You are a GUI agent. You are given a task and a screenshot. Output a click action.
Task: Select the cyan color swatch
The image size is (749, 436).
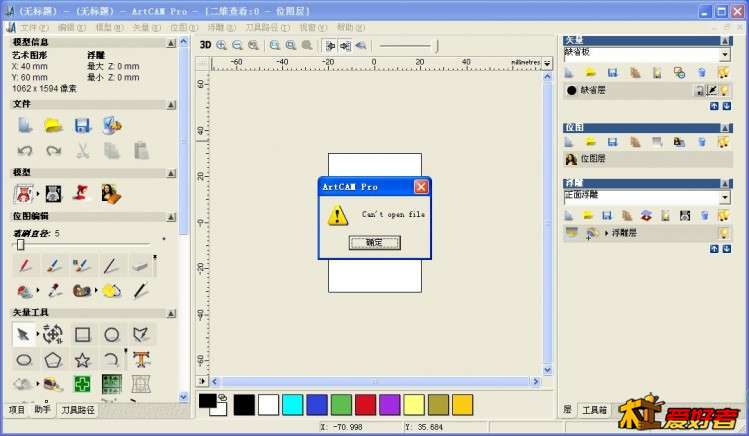coord(292,404)
